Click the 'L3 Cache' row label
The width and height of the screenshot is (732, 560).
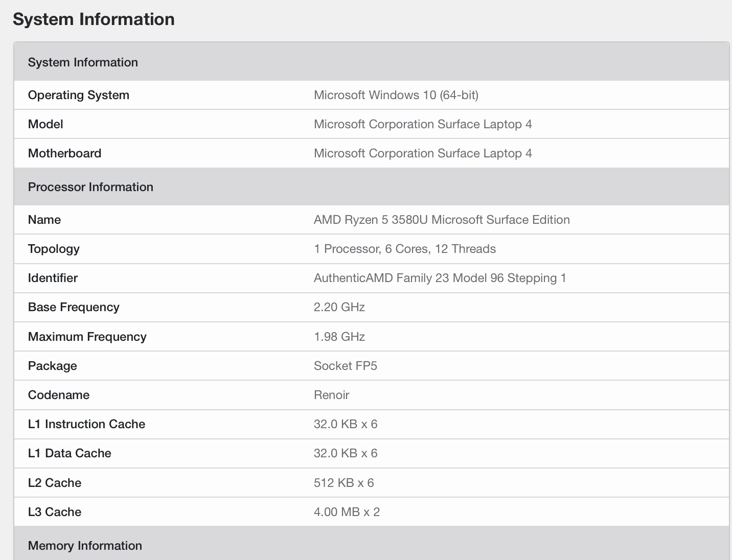pos(55,512)
